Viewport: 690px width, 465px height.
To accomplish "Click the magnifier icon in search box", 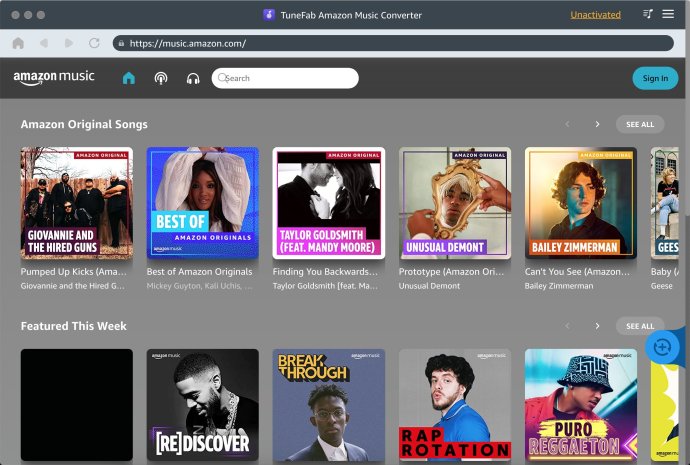I will coord(223,78).
